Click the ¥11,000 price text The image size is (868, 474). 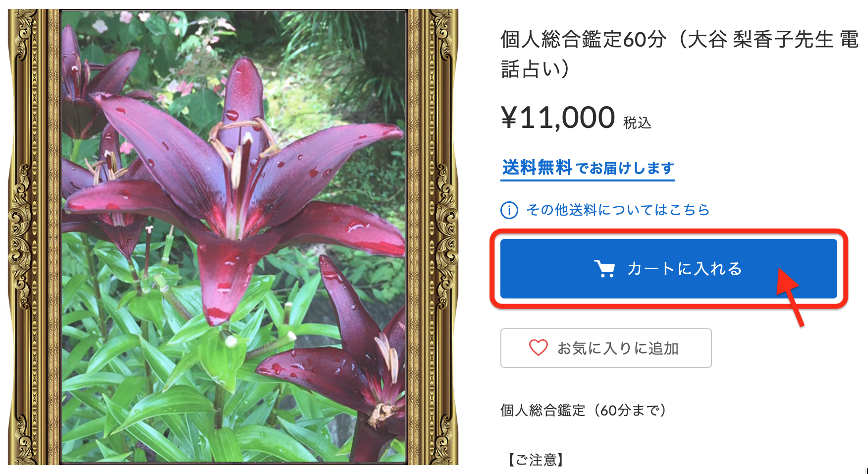558,118
